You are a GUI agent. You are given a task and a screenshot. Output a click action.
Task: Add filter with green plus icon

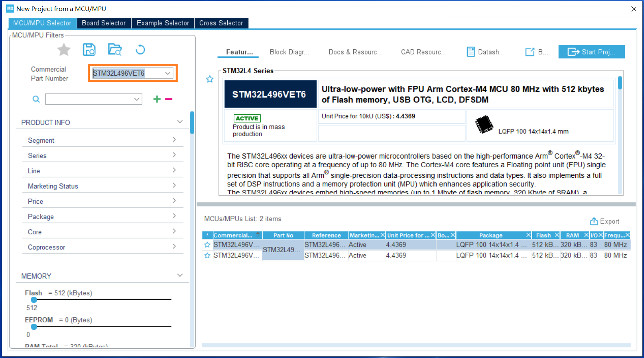(x=157, y=99)
